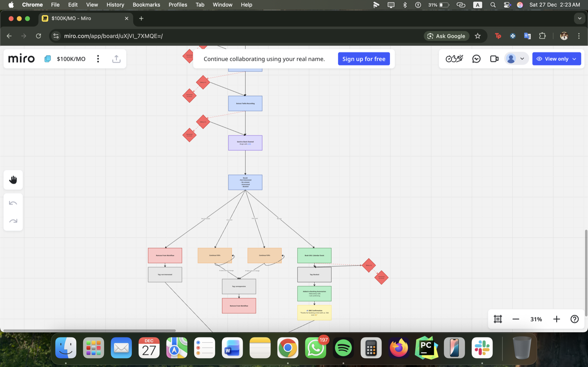Go back with Chrome back arrow

pyautogui.click(x=9, y=36)
